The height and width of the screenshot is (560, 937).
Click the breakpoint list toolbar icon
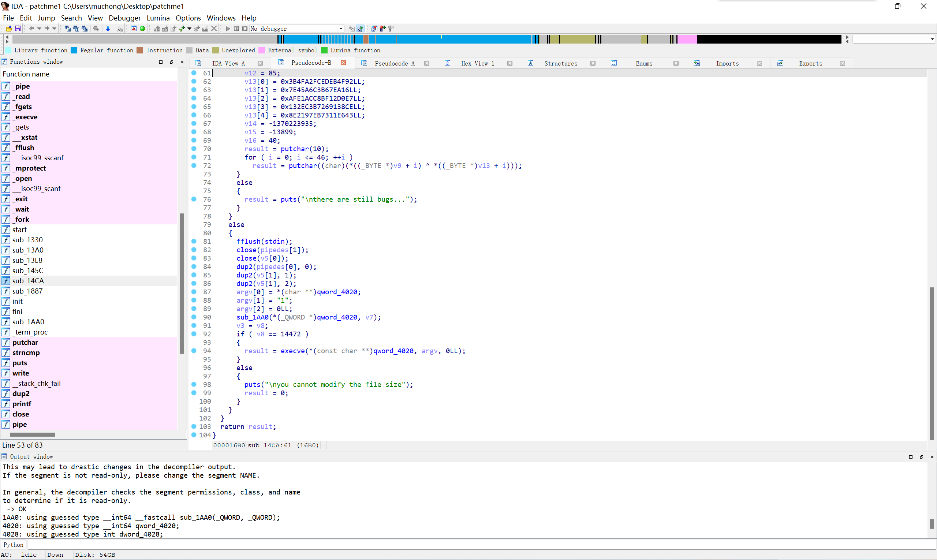coord(374,29)
